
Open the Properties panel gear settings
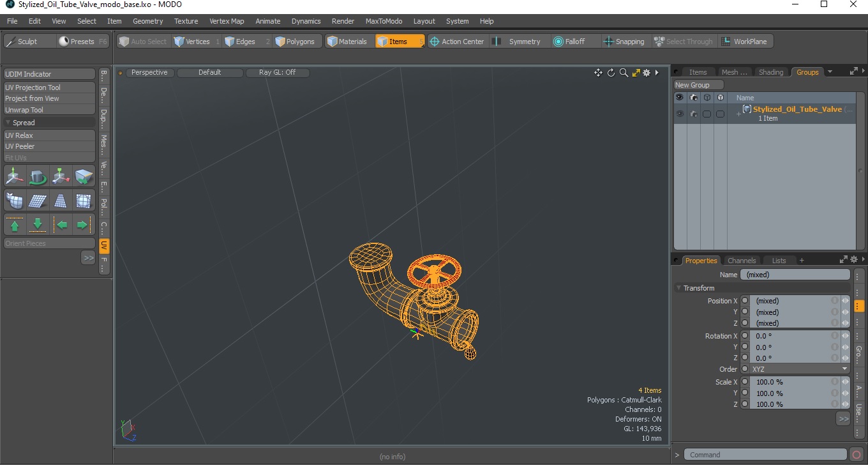click(853, 260)
